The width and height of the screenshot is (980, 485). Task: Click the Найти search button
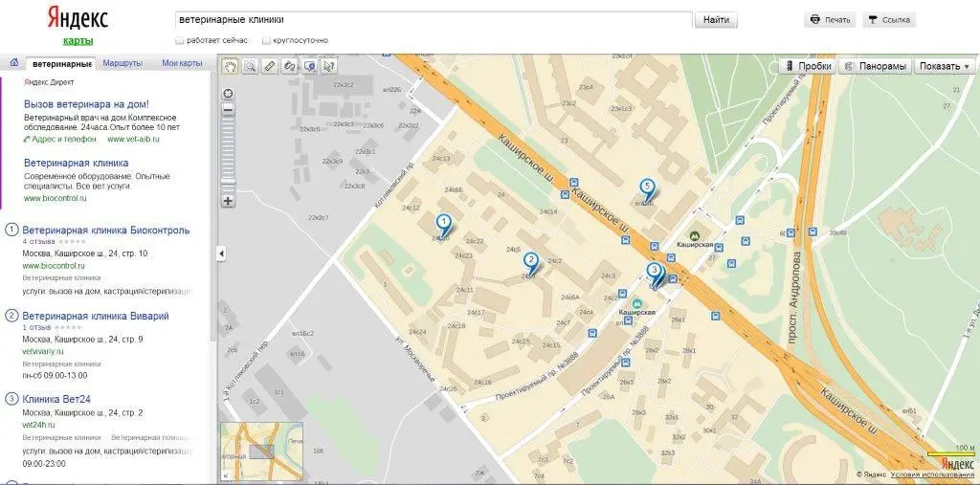716,20
